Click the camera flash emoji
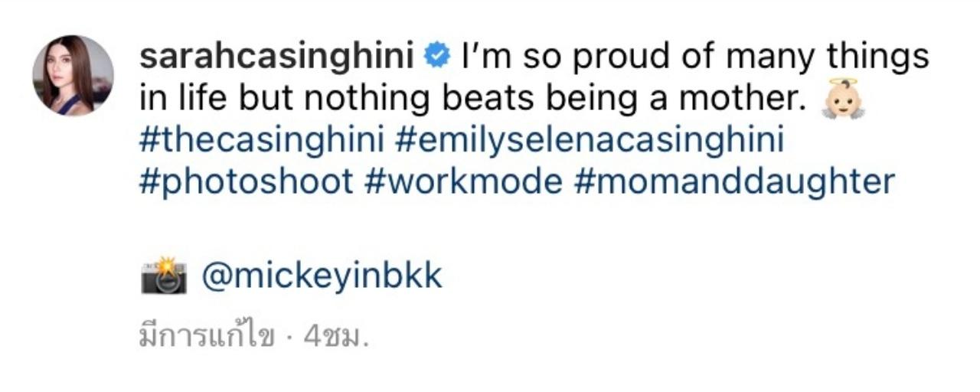 (x=164, y=276)
